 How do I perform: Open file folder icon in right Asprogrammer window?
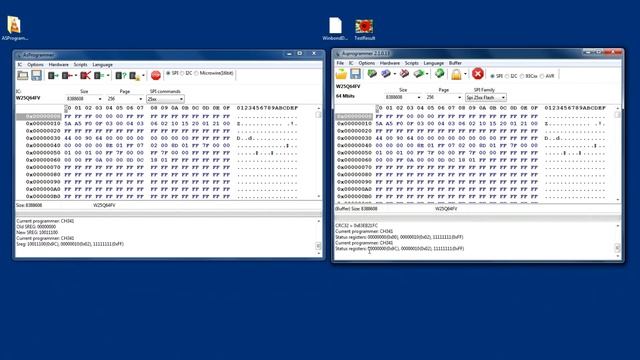pyautogui.click(x=341, y=74)
